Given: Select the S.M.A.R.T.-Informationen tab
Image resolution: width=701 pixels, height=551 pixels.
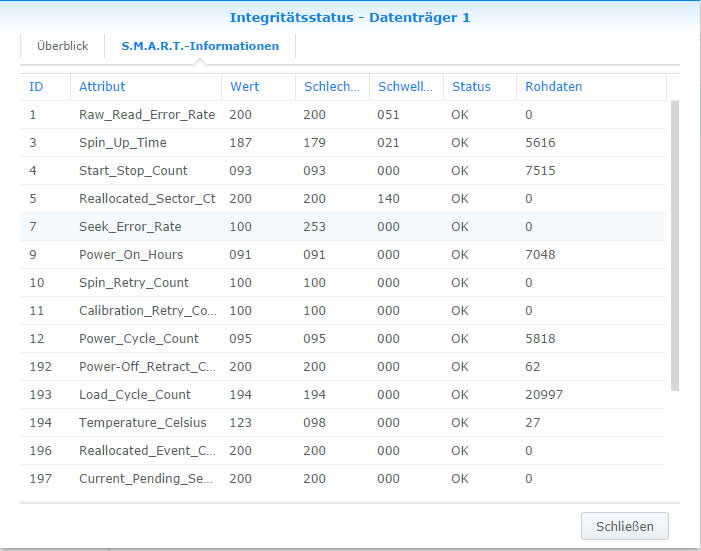Looking at the screenshot, I should [200, 46].
